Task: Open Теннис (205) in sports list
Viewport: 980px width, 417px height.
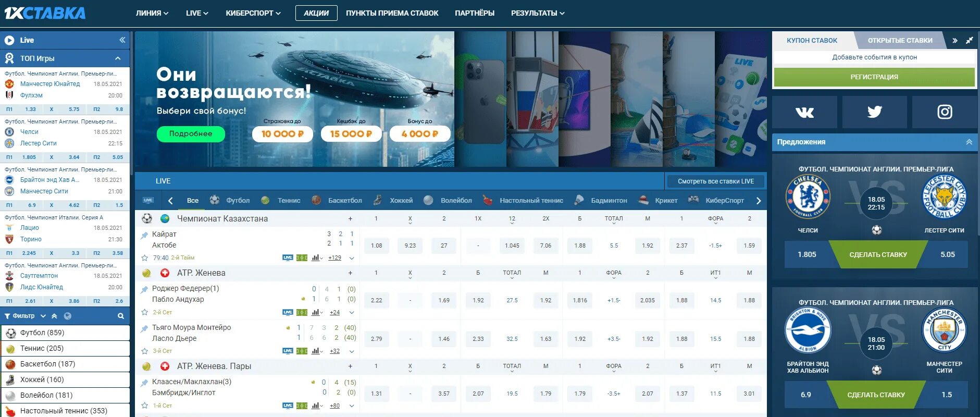Action: point(65,348)
